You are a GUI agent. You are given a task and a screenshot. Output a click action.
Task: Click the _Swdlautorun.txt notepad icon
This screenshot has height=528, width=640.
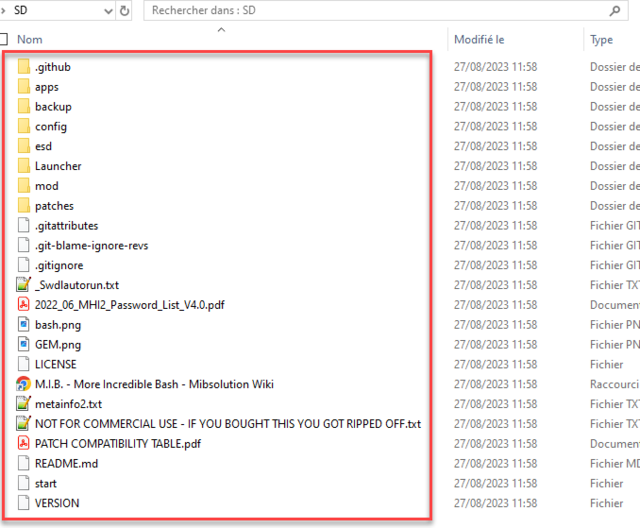pyautogui.click(x=23, y=285)
